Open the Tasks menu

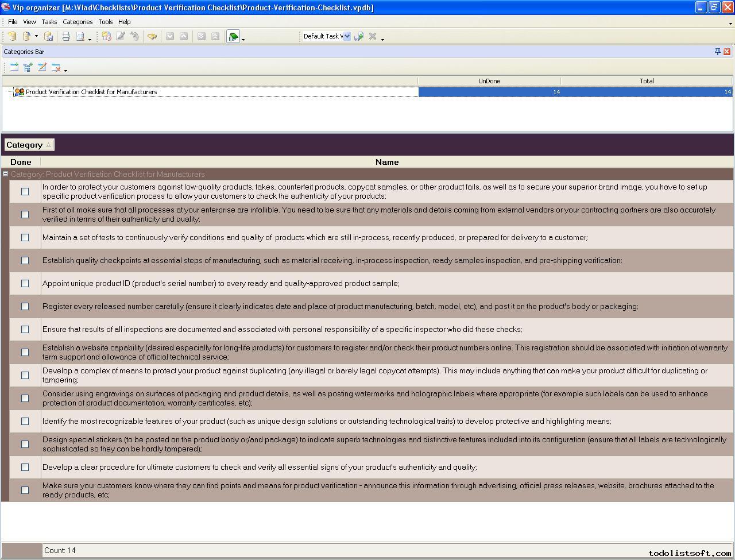pyautogui.click(x=49, y=22)
